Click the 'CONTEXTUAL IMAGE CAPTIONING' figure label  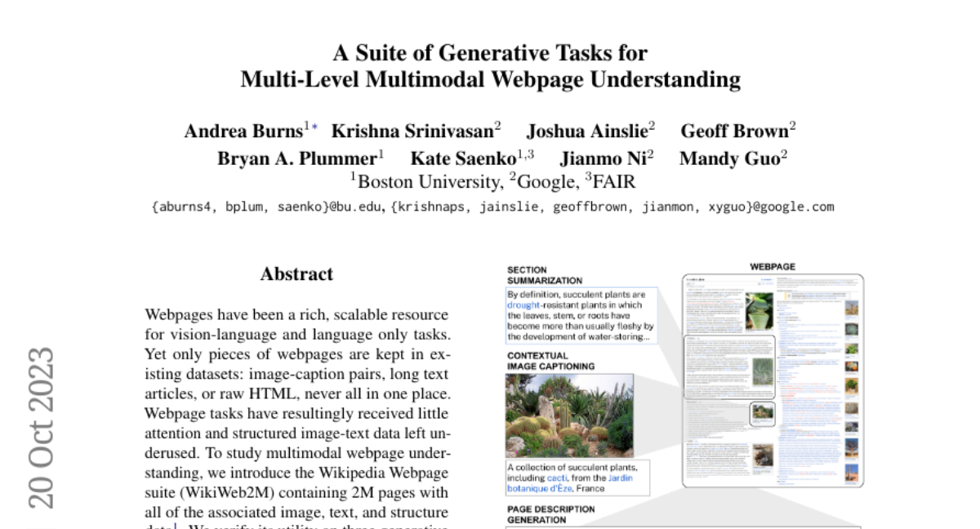tap(551, 361)
